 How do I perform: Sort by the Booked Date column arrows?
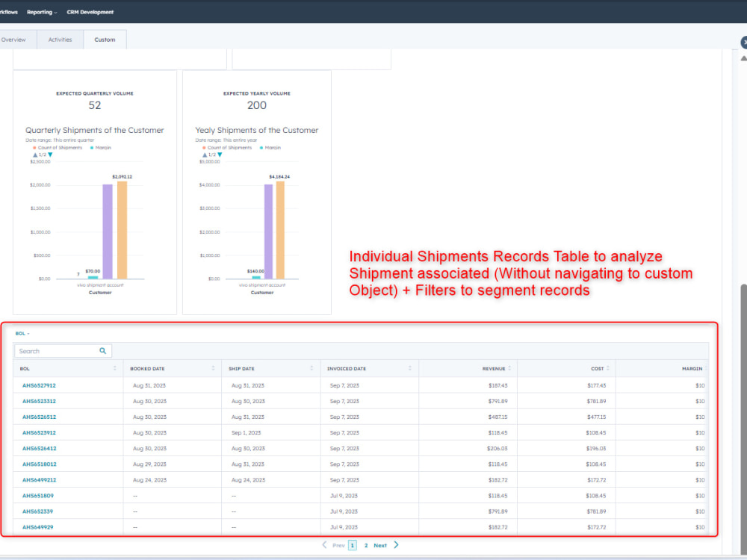coord(213,368)
